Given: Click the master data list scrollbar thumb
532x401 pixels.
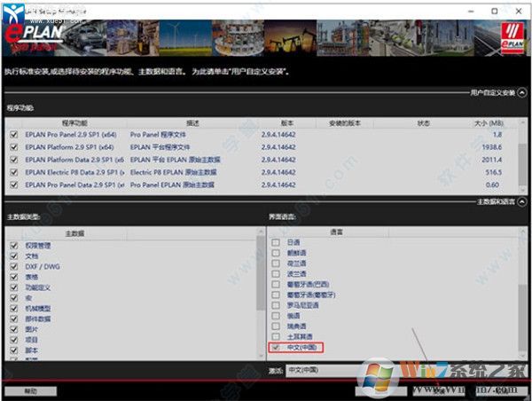Looking at the screenshot, I should click(x=261, y=273).
